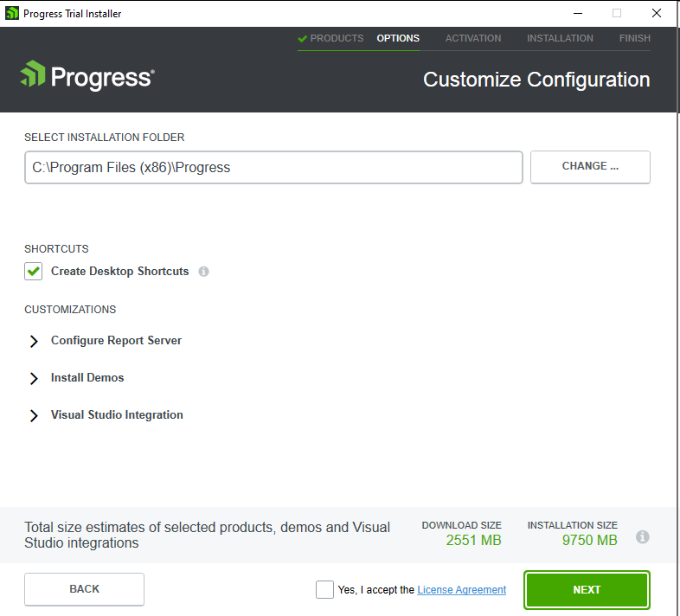
Task: Expand the Configure Report Server section
Action: (34, 341)
